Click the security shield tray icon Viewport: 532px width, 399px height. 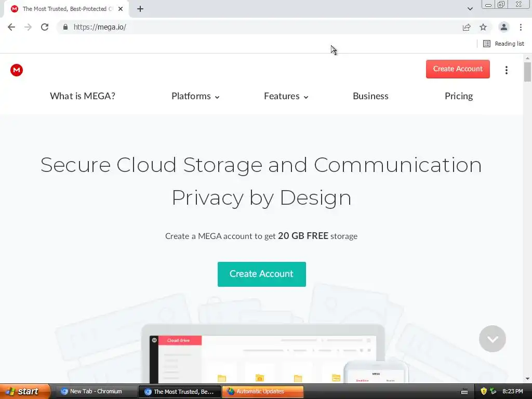coord(484,391)
